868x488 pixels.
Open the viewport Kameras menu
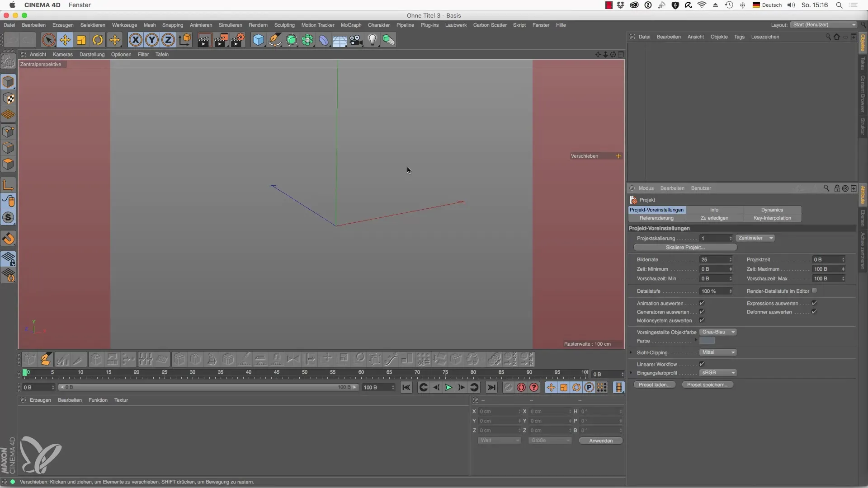tap(63, 54)
